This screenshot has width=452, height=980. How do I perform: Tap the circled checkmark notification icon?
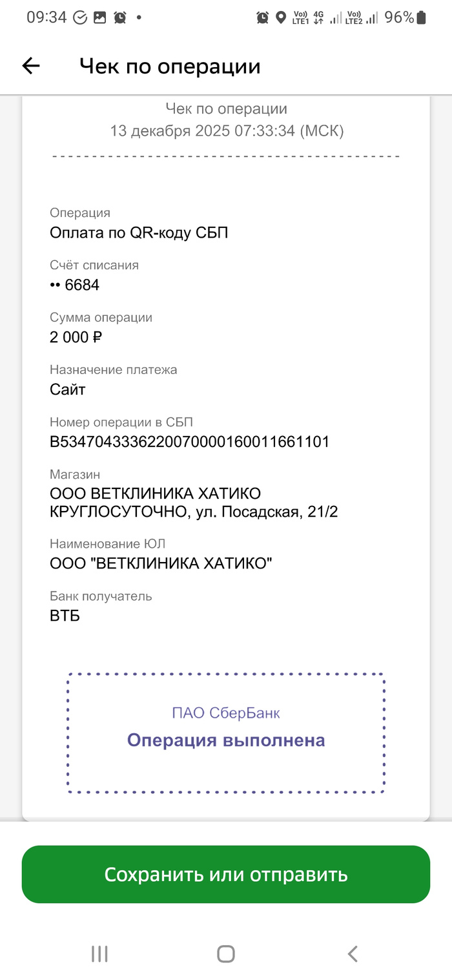pyautogui.click(x=80, y=17)
